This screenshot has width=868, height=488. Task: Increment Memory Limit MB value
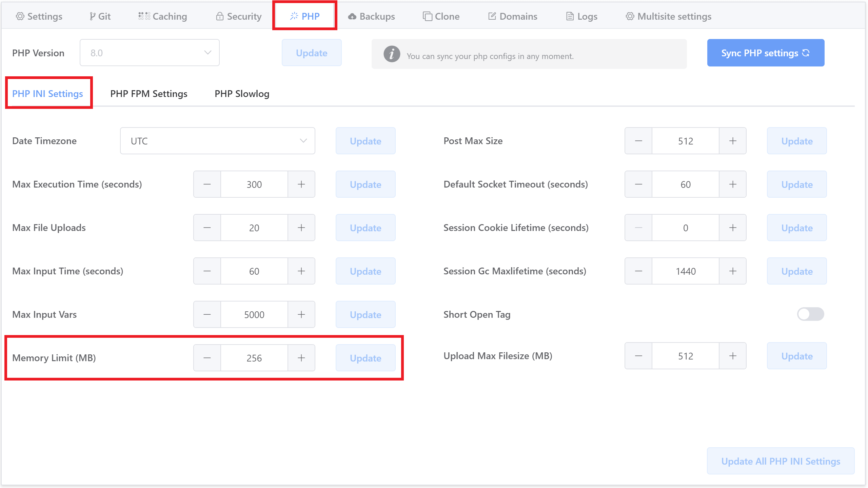pos(302,357)
